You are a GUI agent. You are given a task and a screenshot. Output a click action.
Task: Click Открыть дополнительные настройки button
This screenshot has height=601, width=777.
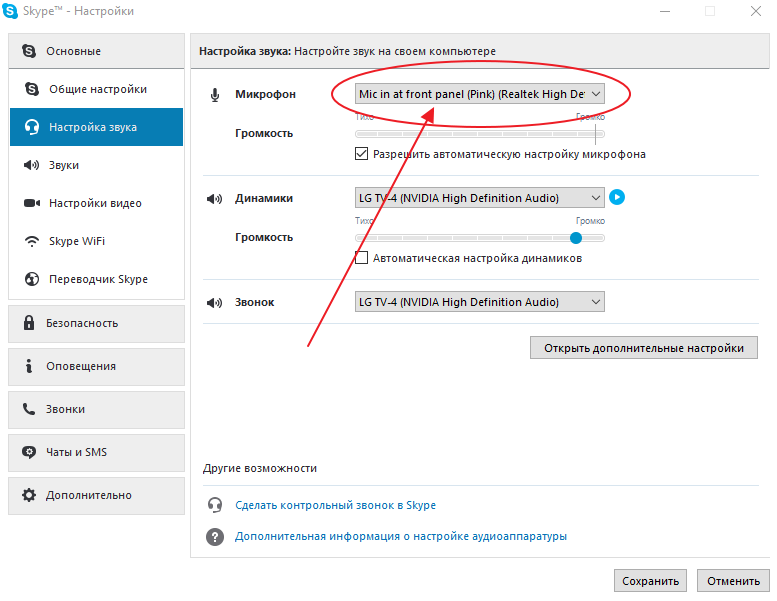click(x=643, y=348)
